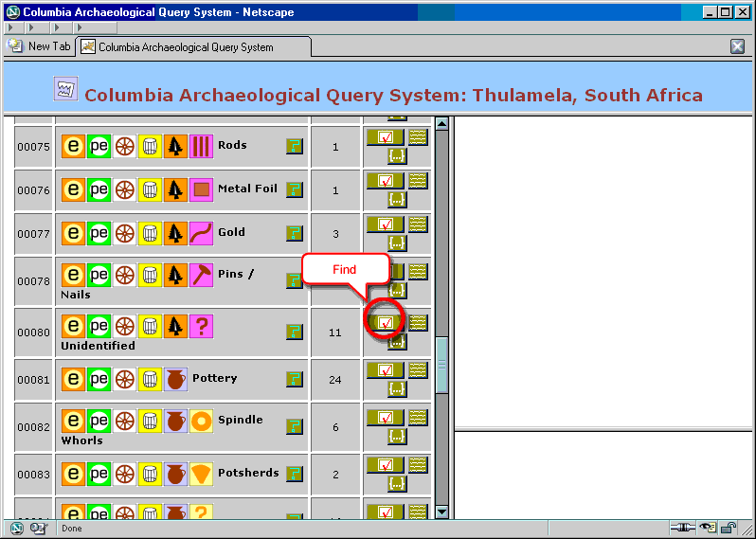The image size is (756, 539).
Task: Expand the {...} details for Metal Foil row
Action: 397,200
